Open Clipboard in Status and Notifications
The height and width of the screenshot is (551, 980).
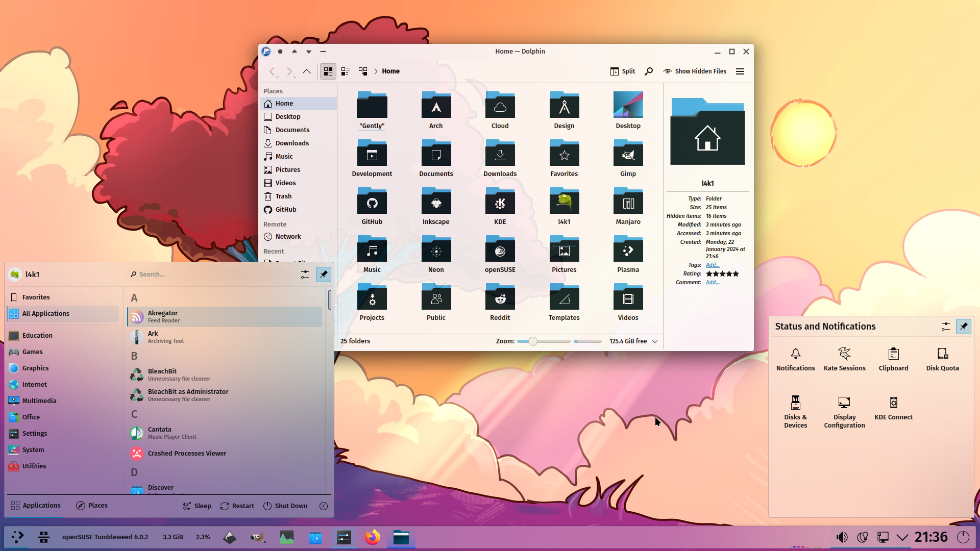[x=893, y=359]
